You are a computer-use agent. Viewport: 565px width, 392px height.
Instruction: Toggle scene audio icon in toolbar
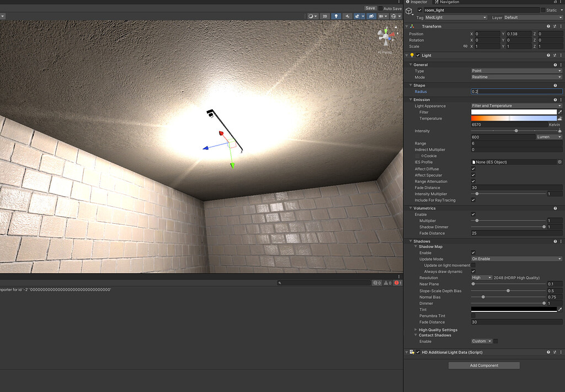point(348,16)
